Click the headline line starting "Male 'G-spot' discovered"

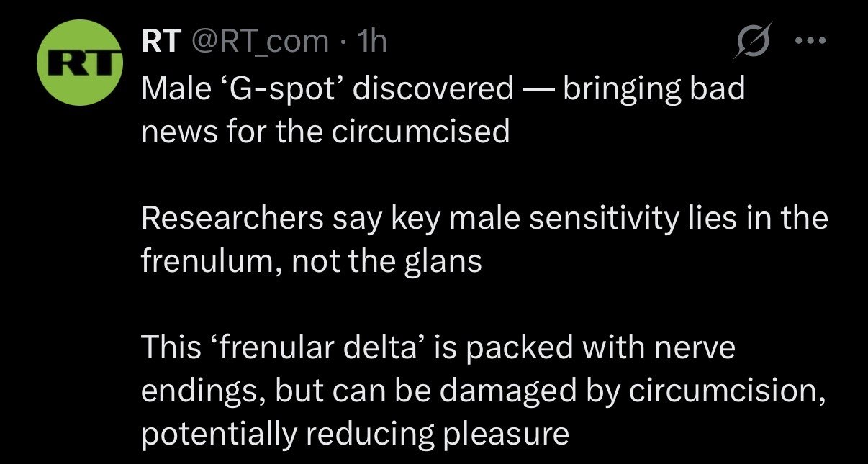tap(443, 88)
